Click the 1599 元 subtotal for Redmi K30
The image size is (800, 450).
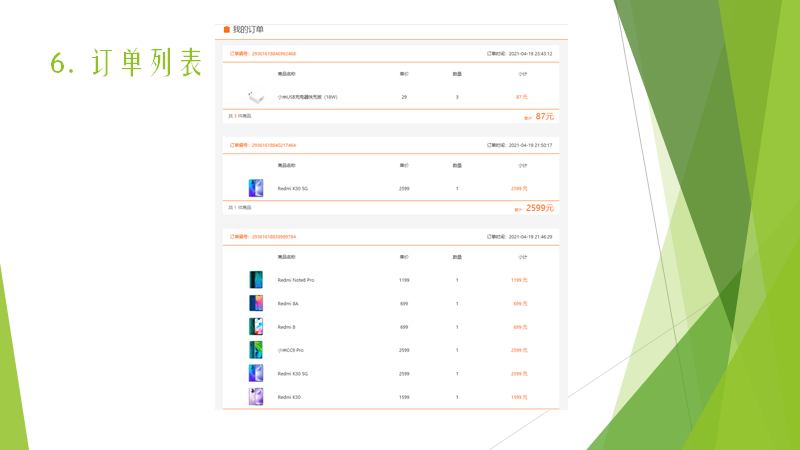pos(519,397)
